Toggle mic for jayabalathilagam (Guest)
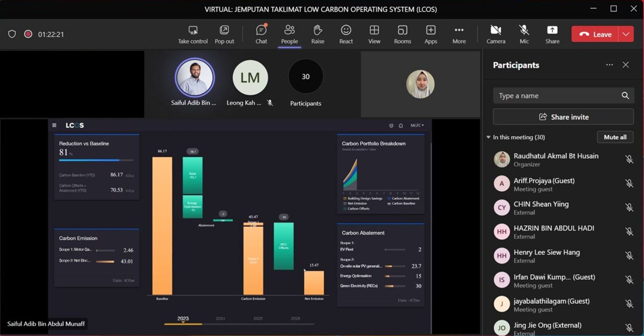Viewport: 644px width, 336px height. (x=629, y=304)
